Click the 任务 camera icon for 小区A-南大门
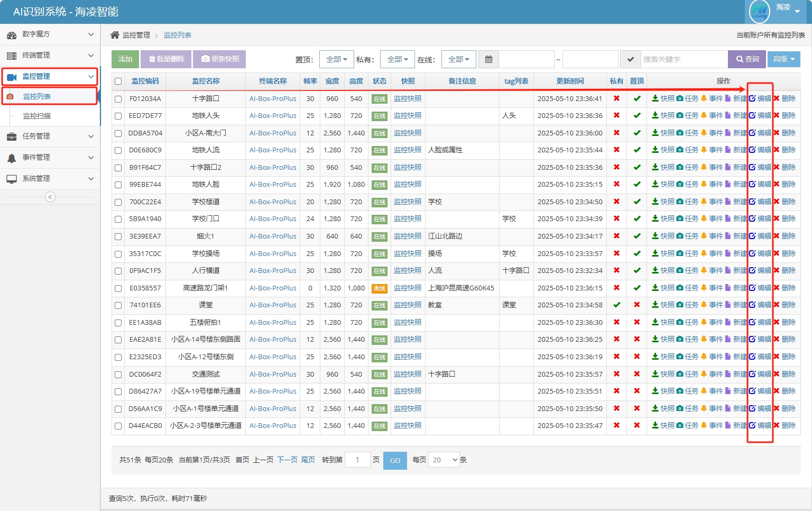 click(680, 133)
